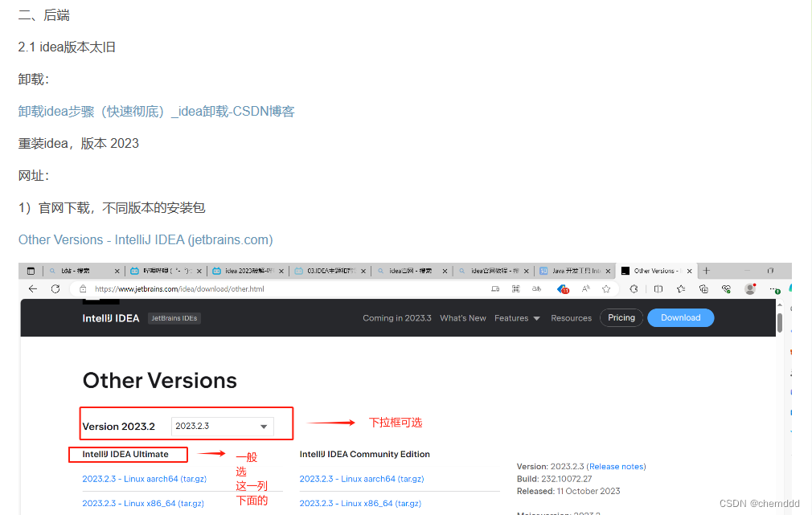Image resolution: width=812 pixels, height=515 pixels.
Task: Click the QR code icon in address bar
Action: (516, 288)
